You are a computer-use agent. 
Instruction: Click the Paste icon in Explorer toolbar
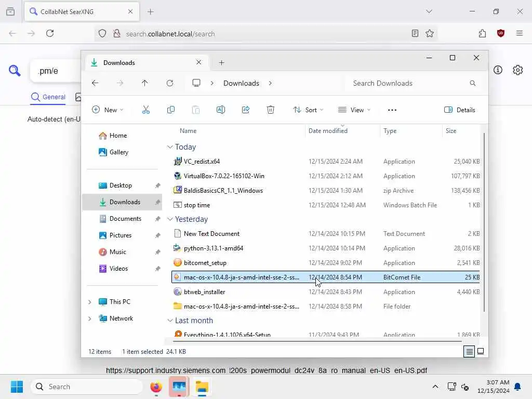pos(196,110)
